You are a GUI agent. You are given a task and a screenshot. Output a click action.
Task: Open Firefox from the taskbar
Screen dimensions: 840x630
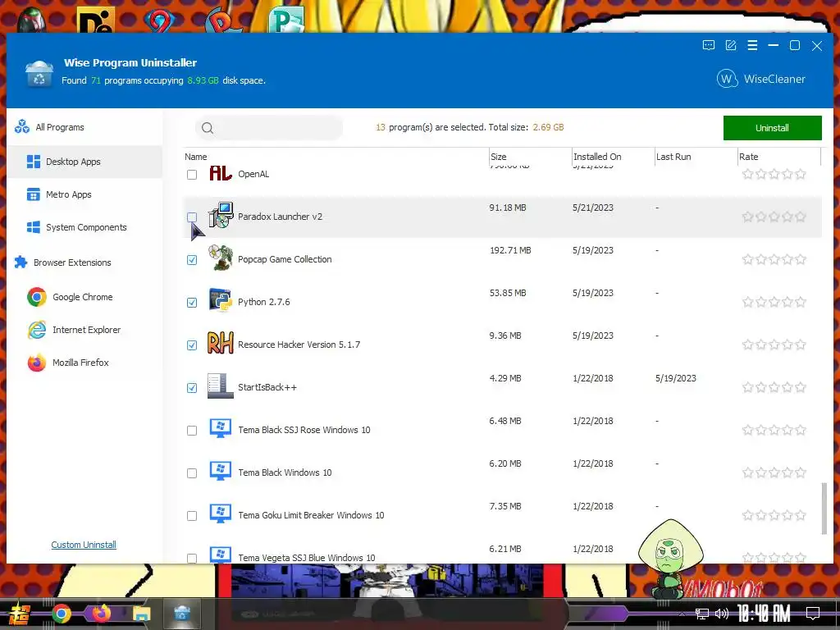101,613
